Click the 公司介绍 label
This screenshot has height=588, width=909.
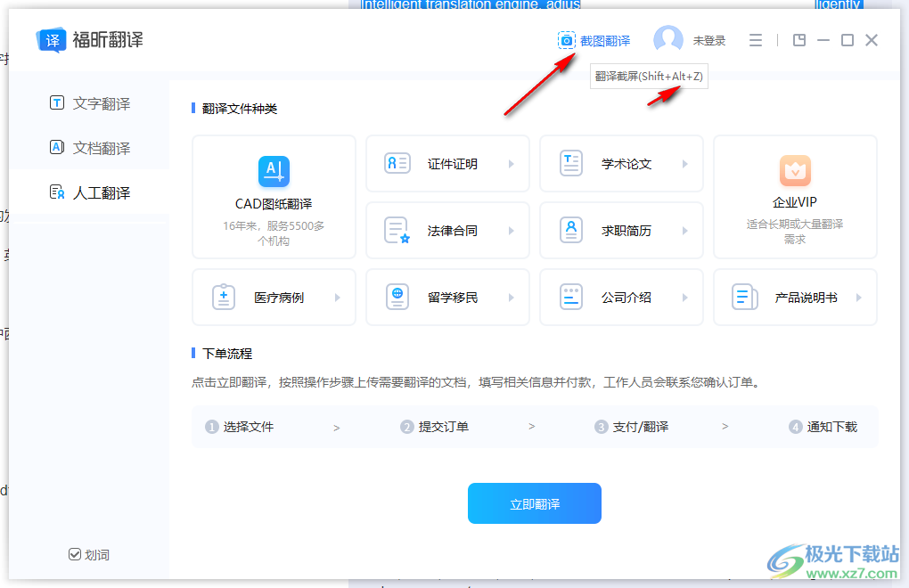[626, 298]
